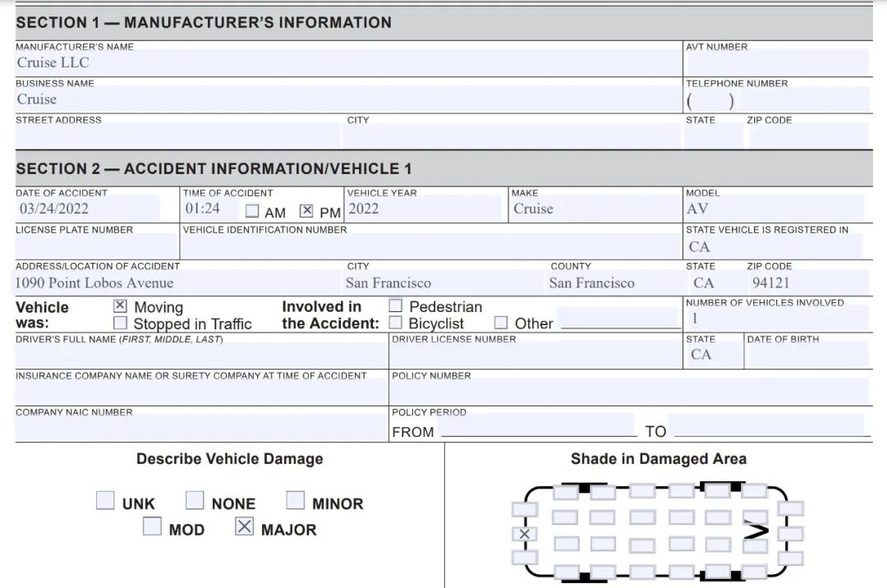Toggle the Moving vehicle checkbox
Image resolution: width=887 pixels, height=588 pixels.
pyautogui.click(x=120, y=305)
